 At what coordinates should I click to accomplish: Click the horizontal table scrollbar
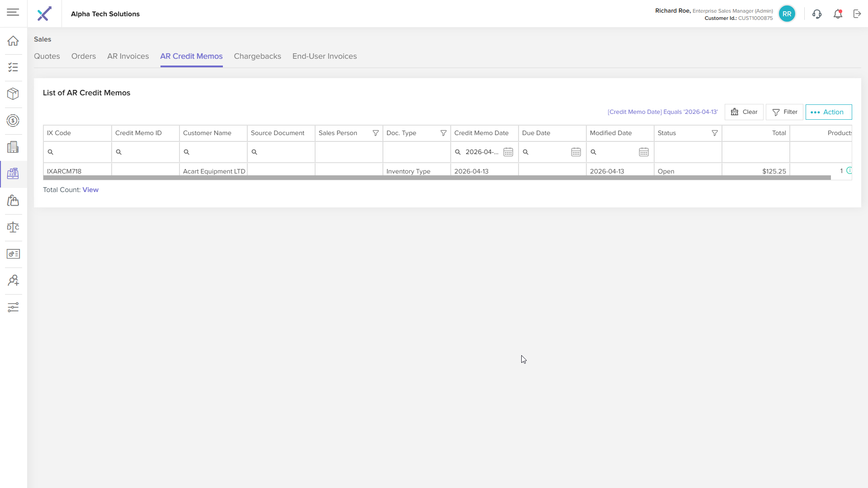(437, 178)
